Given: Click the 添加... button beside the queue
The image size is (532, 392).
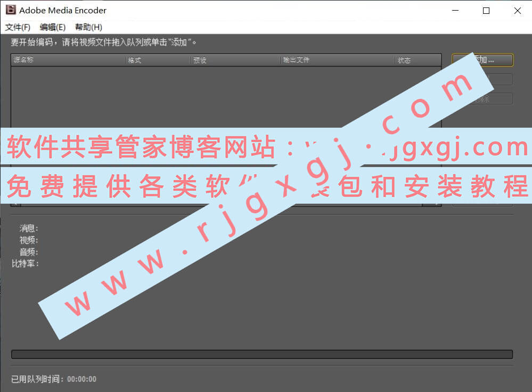Looking at the screenshot, I should tap(482, 60).
